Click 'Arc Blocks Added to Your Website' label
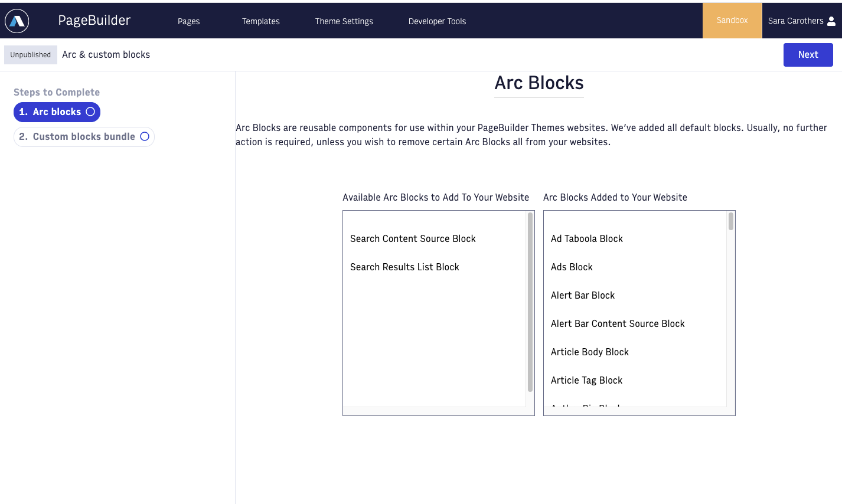Screen dimensions: 842x504 coord(615,198)
